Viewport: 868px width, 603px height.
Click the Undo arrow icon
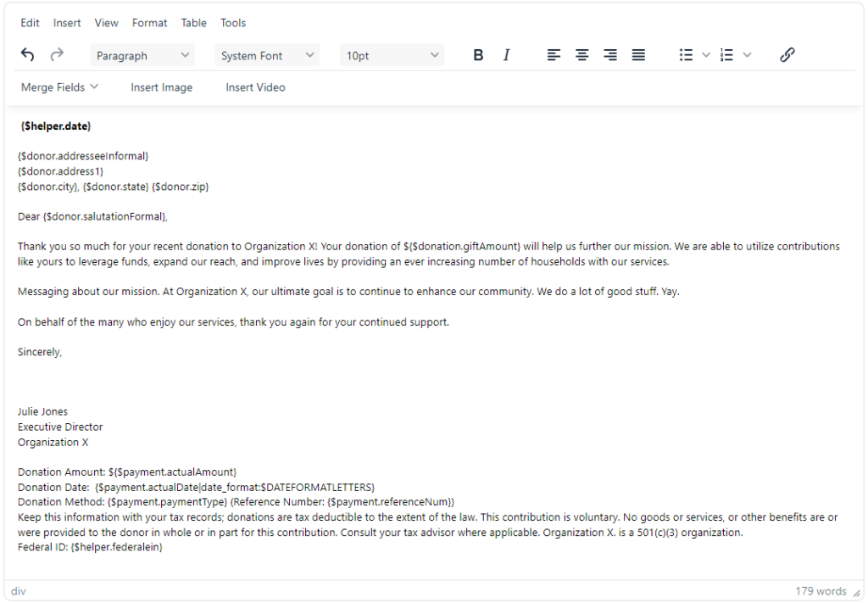tap(28, 55)
